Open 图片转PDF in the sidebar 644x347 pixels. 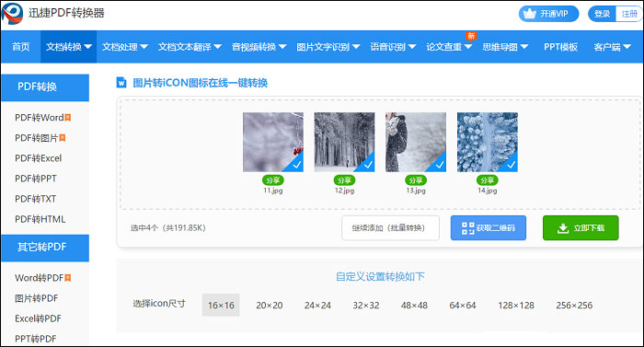[37, 298]
